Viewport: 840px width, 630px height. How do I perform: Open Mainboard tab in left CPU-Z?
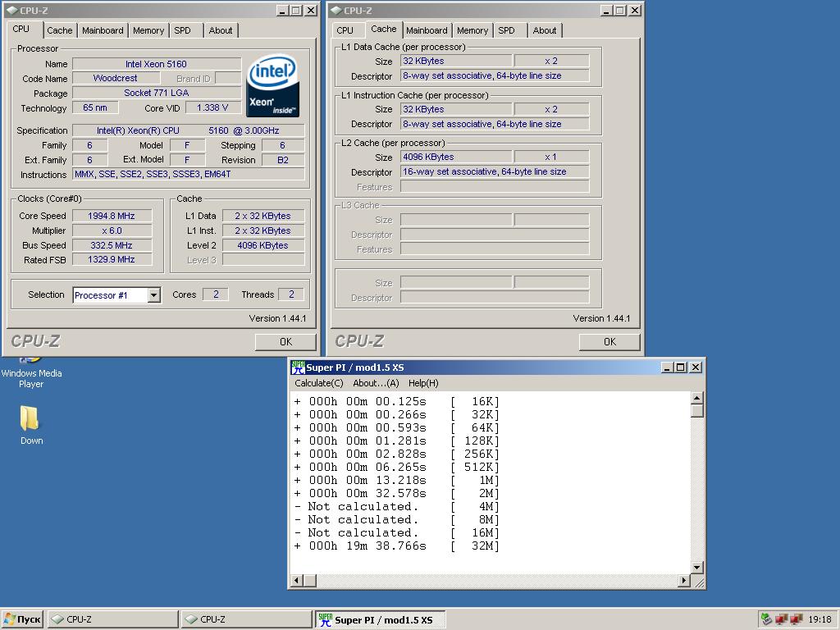[103, 30]
